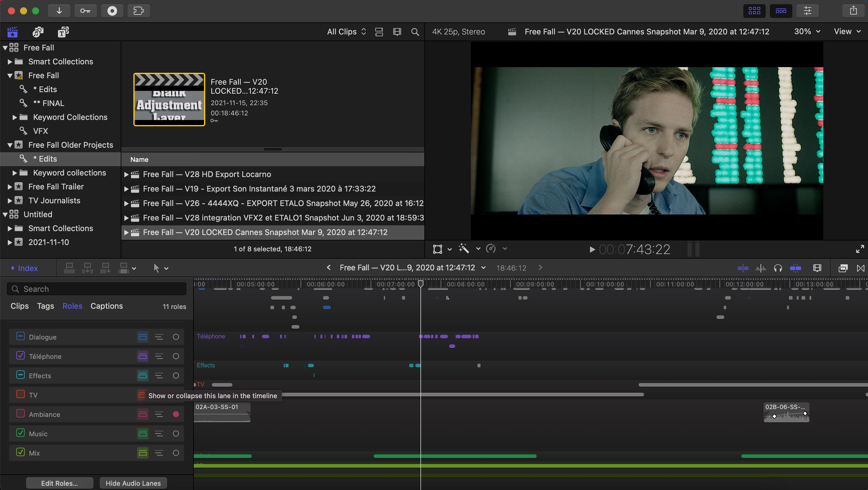
Task: Show or hide the Timeline pane
Action: coord(781,11)
